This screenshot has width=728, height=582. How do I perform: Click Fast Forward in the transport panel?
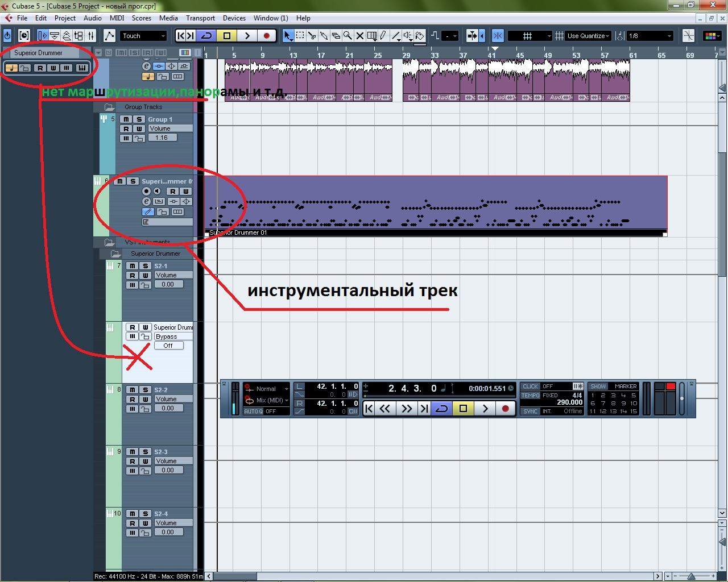coord(406,408)
